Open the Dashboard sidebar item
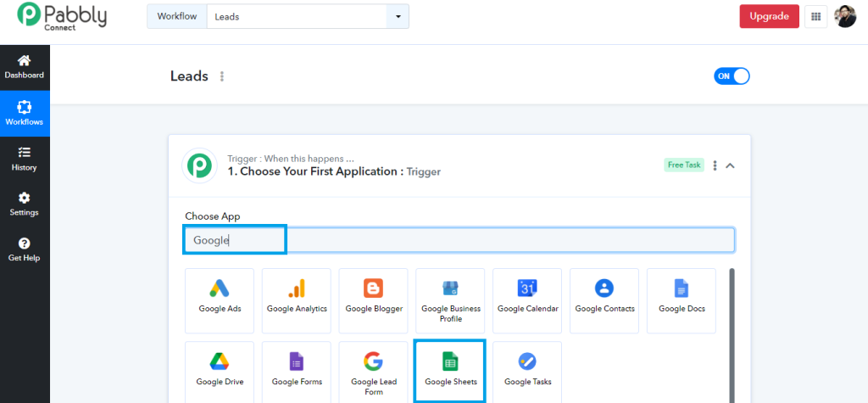Screen dimensions: 868x403 click(25, 68)
